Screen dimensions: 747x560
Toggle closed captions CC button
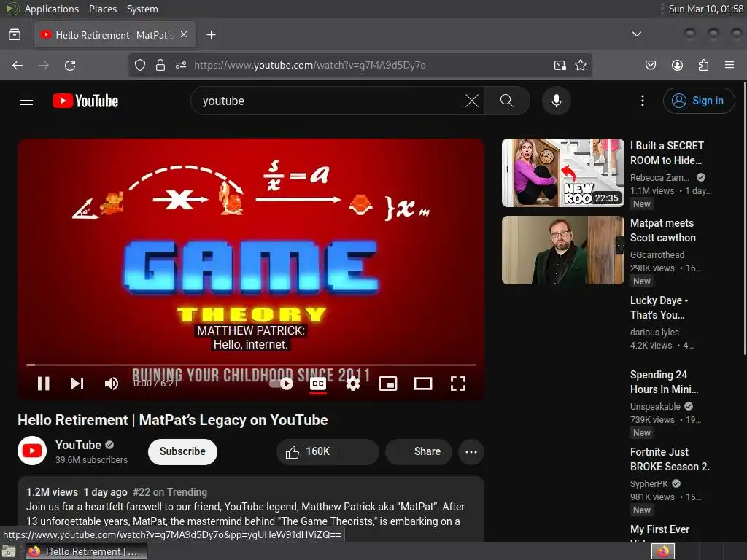[318, 384]
